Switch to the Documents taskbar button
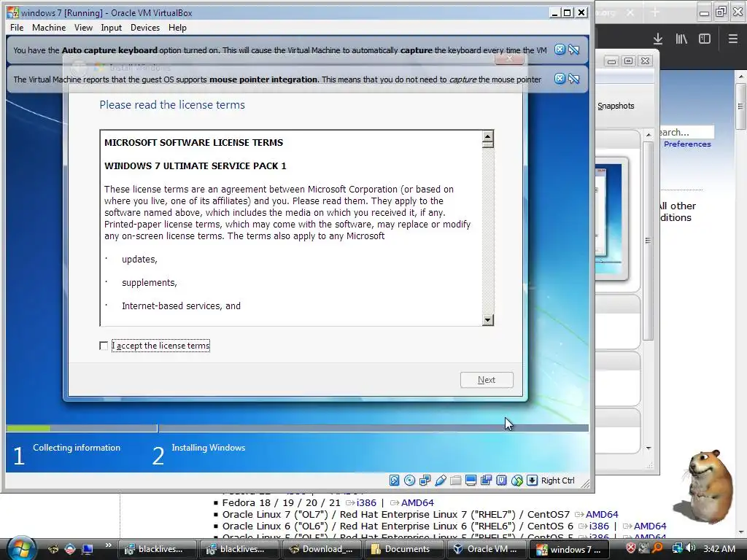Screen dimensions: 747x560 pyautogui.click(x=404, y=549)
